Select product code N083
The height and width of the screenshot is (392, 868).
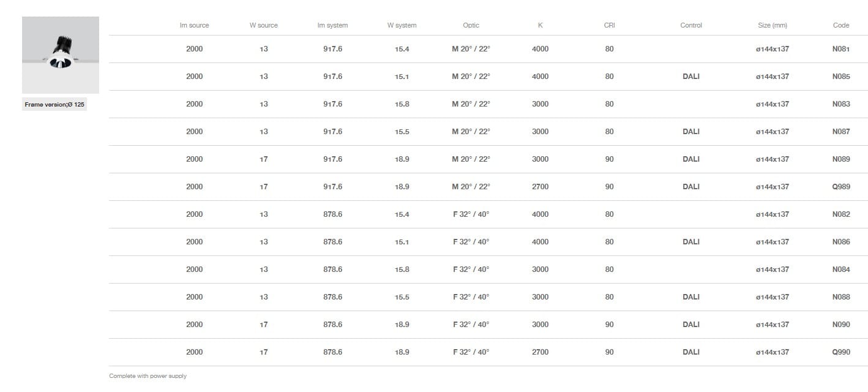(840, 104)
